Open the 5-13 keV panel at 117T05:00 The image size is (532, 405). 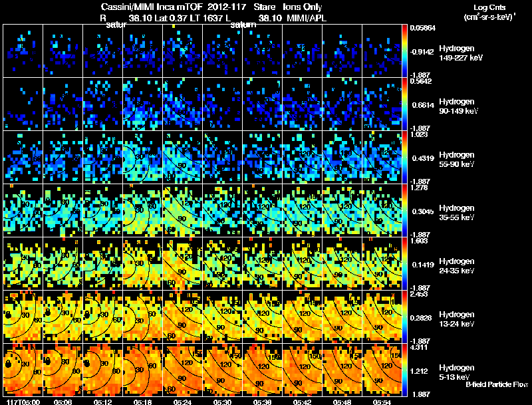[x=23, y=370]
